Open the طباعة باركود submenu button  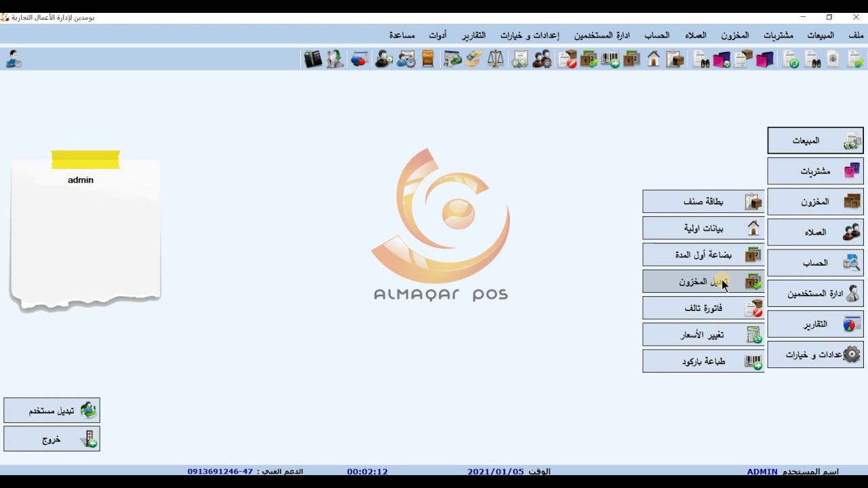pos(703,361)
